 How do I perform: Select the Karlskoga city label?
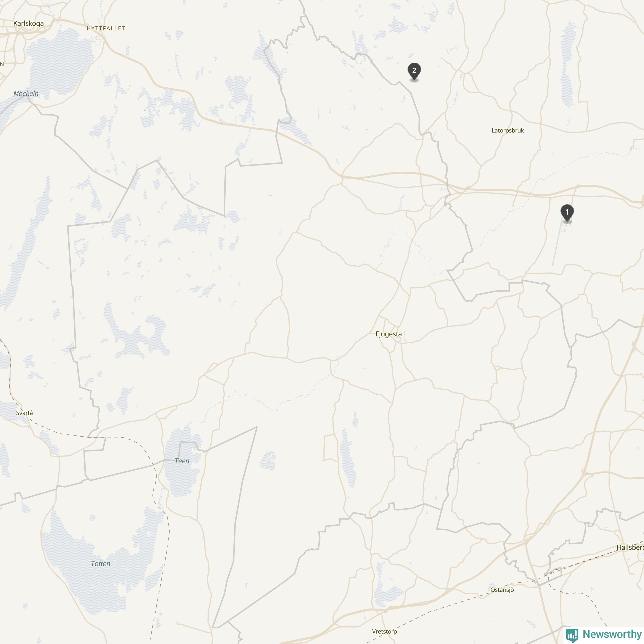[x=28, y=23]
